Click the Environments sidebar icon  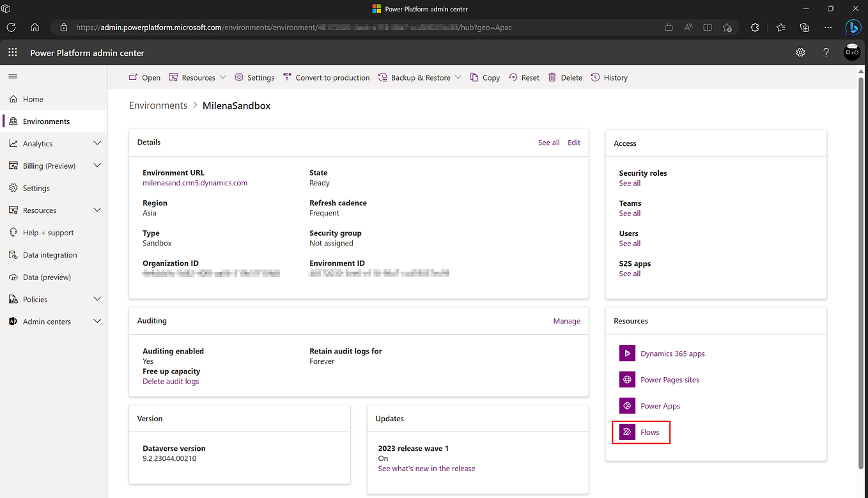tap(13, 121)
